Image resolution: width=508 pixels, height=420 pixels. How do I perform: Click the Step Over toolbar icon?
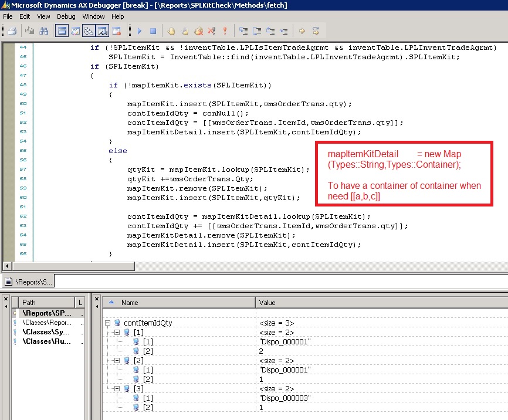point(257,31)
